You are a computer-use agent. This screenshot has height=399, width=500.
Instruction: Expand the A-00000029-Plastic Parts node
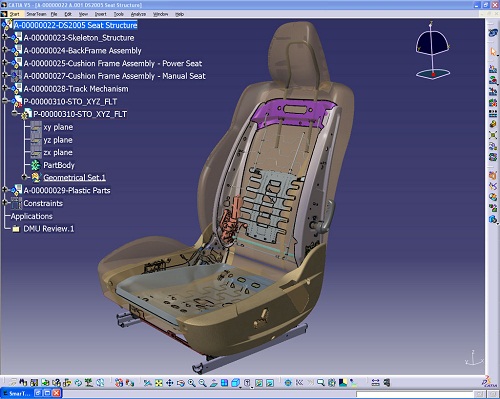pos(4,190)
